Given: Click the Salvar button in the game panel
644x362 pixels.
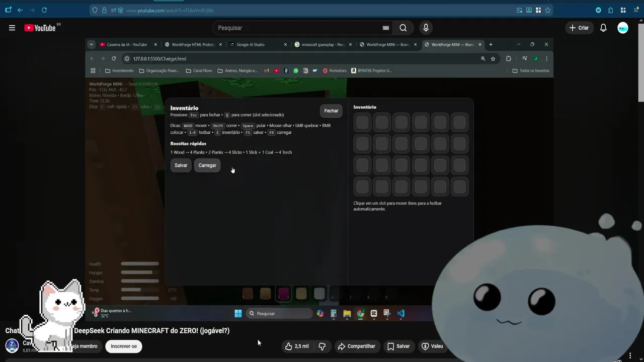Looking at the screenshot, I should click(x=181, y=165).
